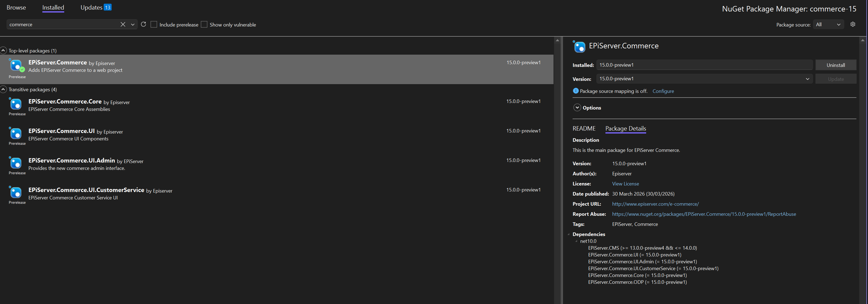Open the View License link
The width and height of the screenshot is (868, 304).
tap(625, 184)
